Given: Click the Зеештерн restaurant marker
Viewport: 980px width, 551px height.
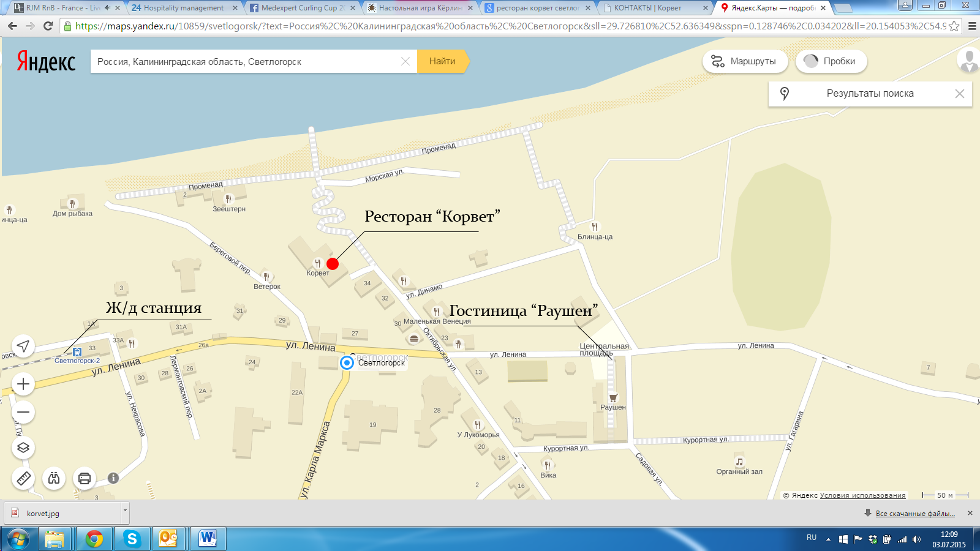Looking at the screenshot, I should coord(228,199).
